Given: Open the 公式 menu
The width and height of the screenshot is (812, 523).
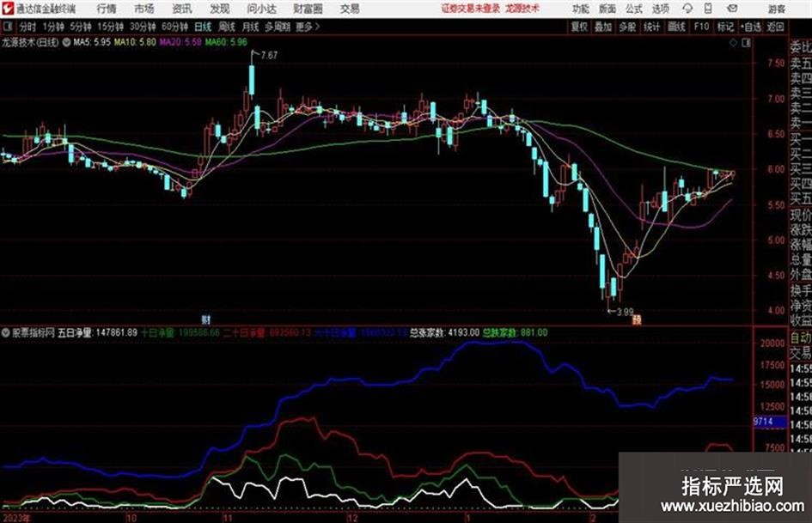Looking at the screenshot, I should (x=634, y=9).
